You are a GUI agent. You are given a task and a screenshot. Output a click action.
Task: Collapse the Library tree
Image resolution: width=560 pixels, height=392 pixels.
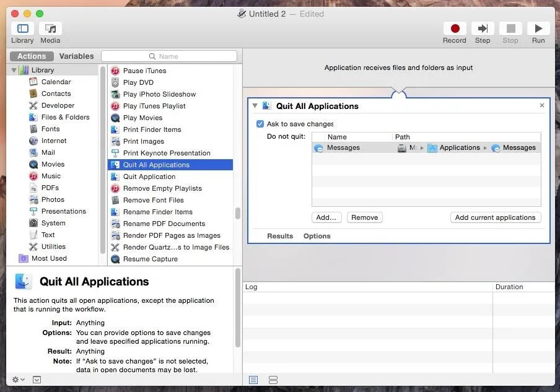click(x=14, y=70)
